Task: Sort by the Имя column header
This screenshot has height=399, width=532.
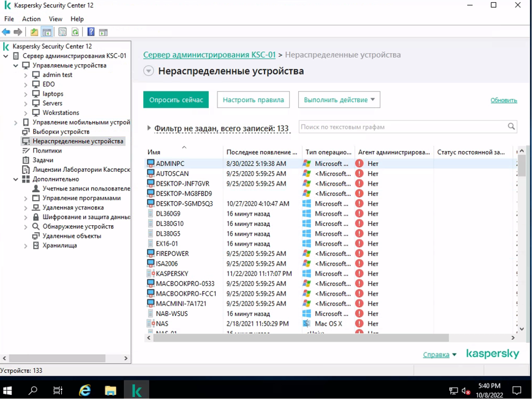Action: coord(184,152)
